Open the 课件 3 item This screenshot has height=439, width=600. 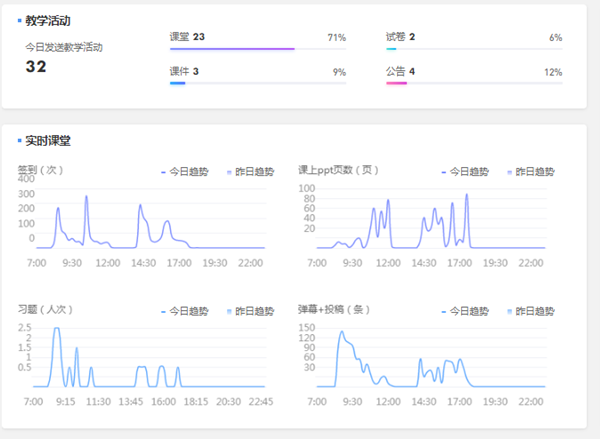click(x=184, y=72)
